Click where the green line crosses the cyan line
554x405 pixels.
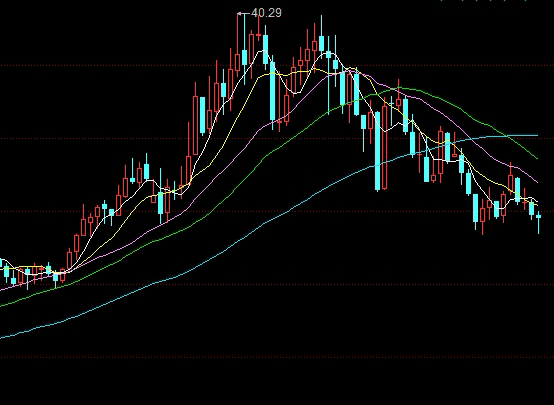[508, 136]
